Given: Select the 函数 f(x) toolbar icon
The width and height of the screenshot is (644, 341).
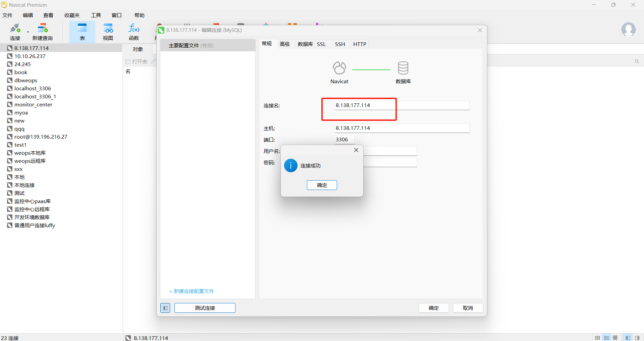Looking at the screenshot, I should [134, 28].
